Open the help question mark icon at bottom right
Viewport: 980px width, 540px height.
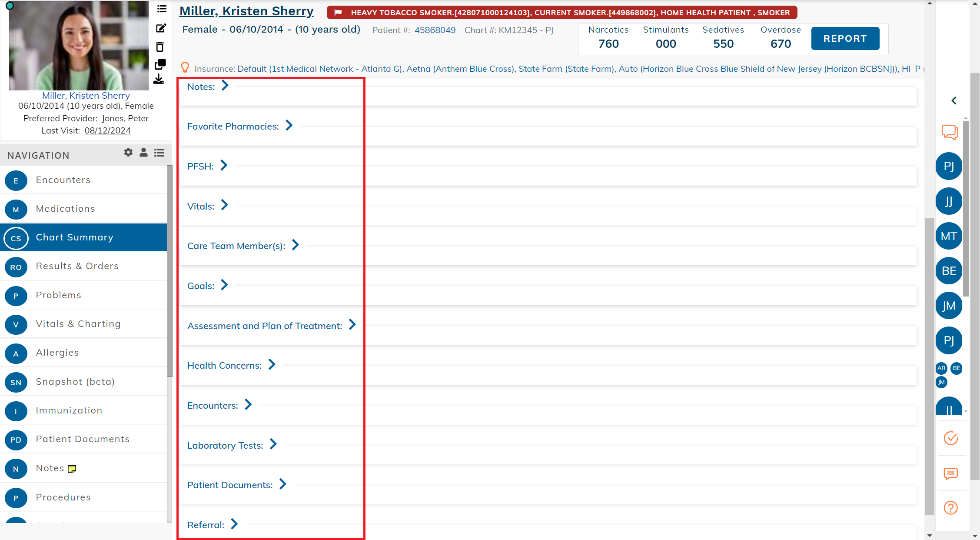pos(950,507)
